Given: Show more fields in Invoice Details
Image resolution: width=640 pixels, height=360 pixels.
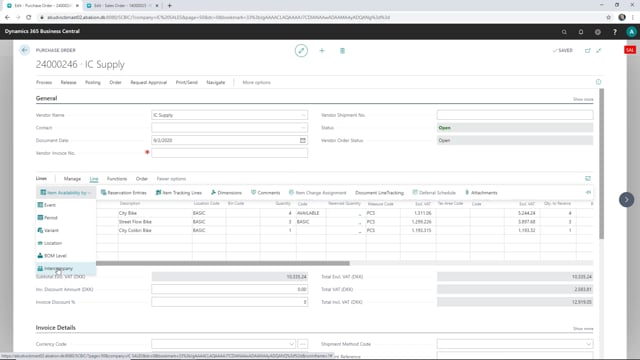Looking at the screenshot, I should (x=583, y=329).
